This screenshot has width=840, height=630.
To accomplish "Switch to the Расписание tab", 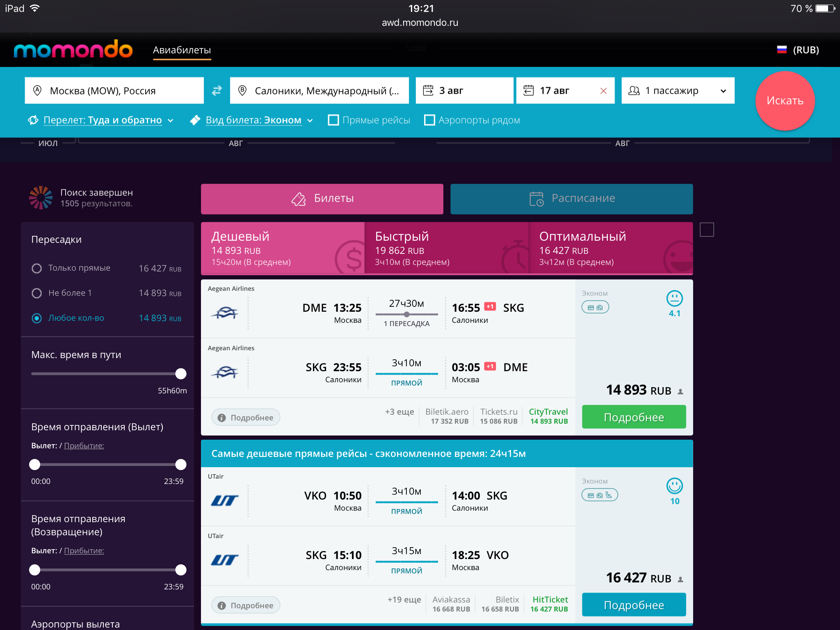I will pyautogui.click(x=572, y=199).
